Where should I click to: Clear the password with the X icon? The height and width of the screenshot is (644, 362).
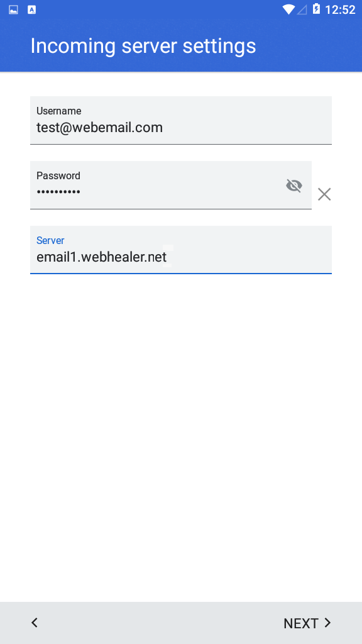(x=324, y=194)
